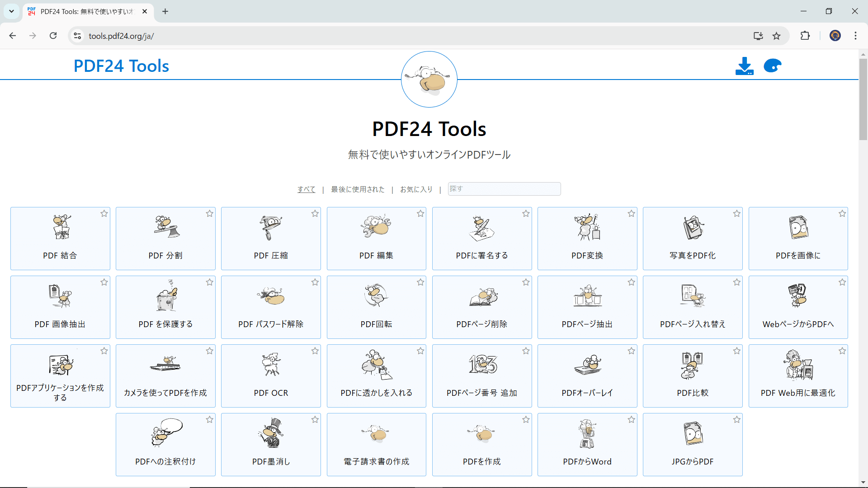Open the PDFを作成 tool
The height and width of the screenshot is (488, 868).
tap(482, 445)
